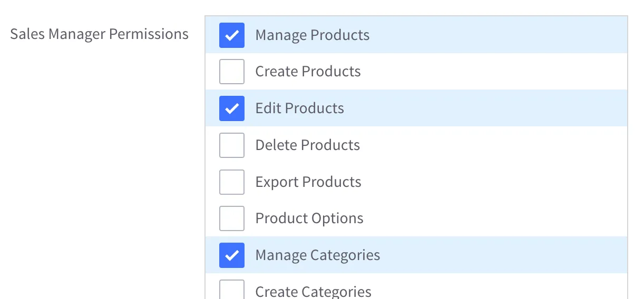Image resolution: width=644 pixels, height=299 pixels.
Task: Click the Manage Categories label text
Action: [x=317, y=255]
